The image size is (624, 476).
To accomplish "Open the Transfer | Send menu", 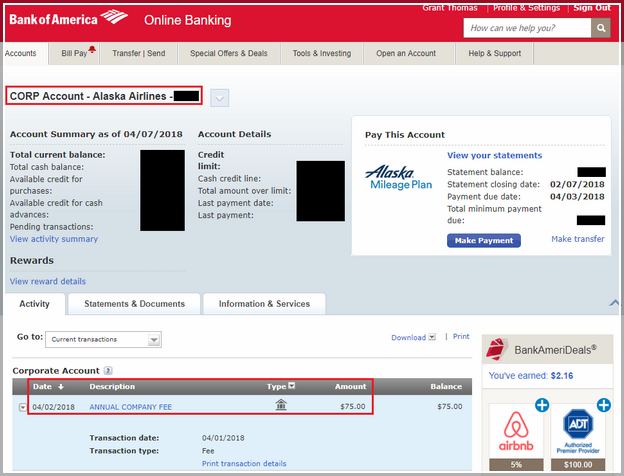I will tap(138, 53).
